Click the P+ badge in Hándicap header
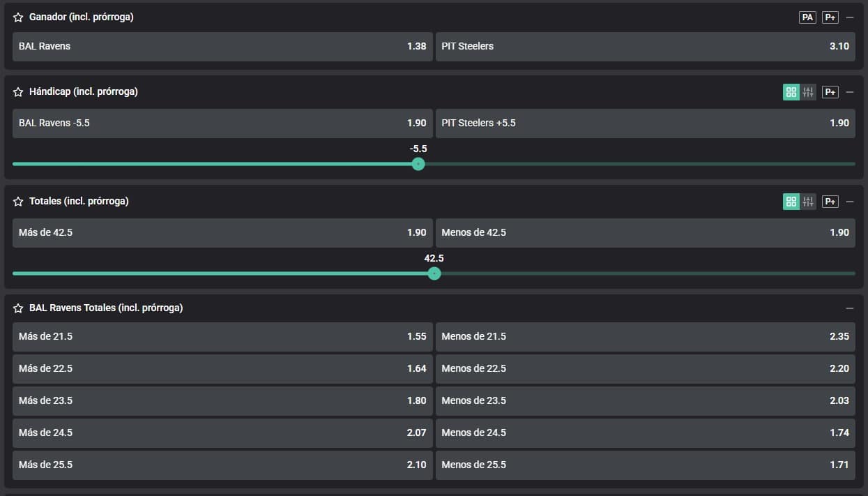This screenshot has width=868, height=496. click(x=830, y=92)
